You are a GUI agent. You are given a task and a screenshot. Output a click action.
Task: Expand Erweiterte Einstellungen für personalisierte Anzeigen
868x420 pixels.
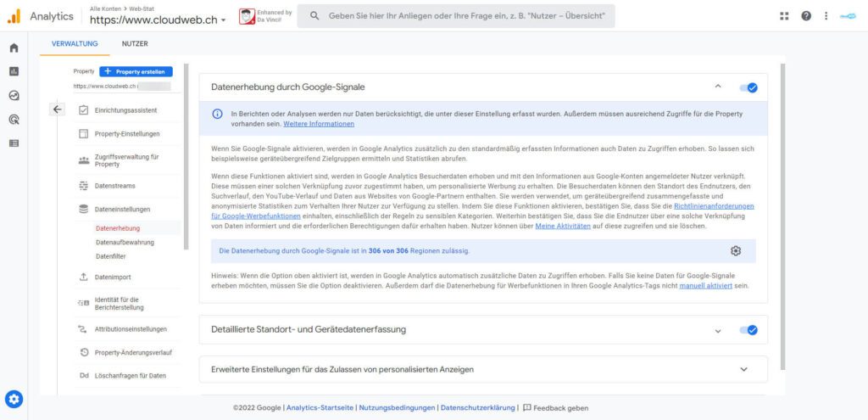[x=743, y=369]
